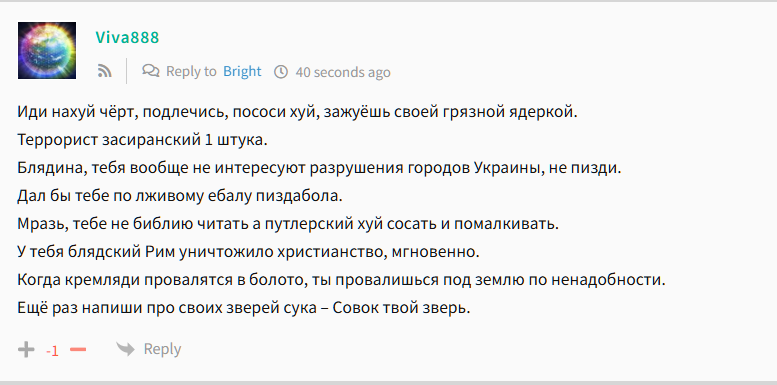This screenshot has height=385, width=777.
Task: Click the clock icon beside the timestamp
Action: [x=281, y=72]
